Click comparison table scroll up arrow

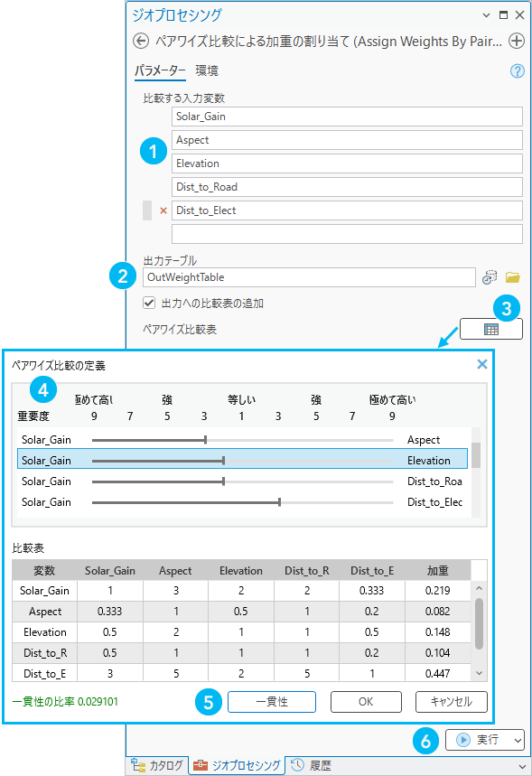479,588
